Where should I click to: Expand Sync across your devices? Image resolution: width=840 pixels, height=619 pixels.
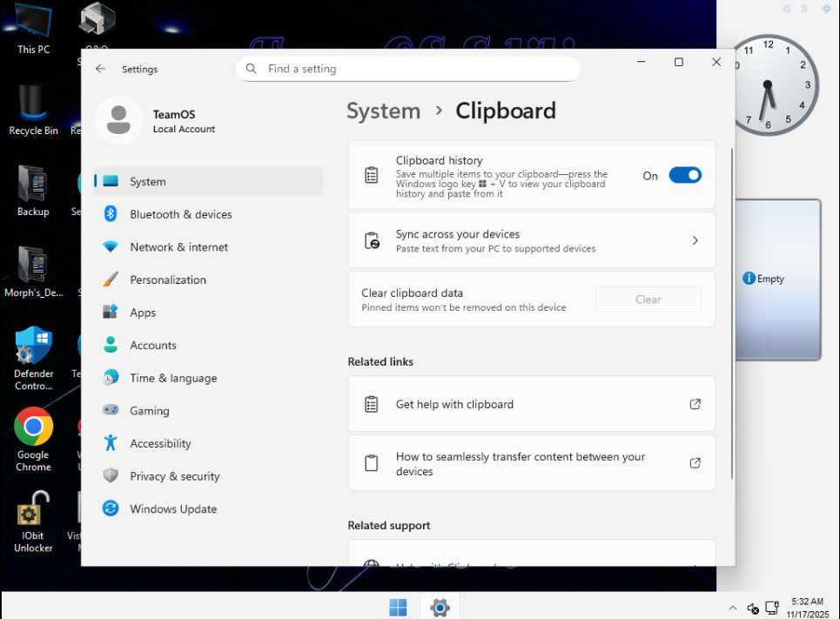tap(531, 240)
